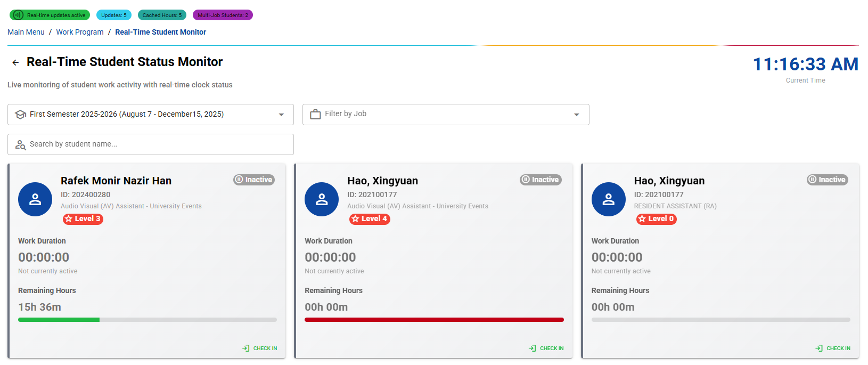
Task: Open the semester selection dropdown
Action: [x=151, y=115]
